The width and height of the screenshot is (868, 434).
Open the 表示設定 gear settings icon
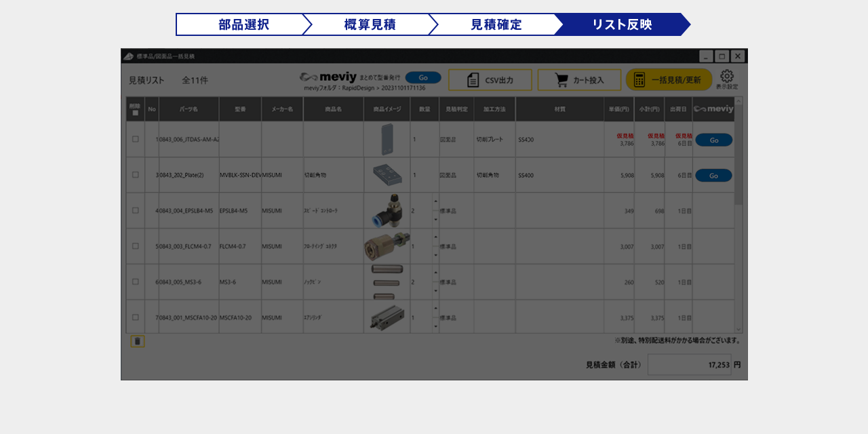coord(727,76)
